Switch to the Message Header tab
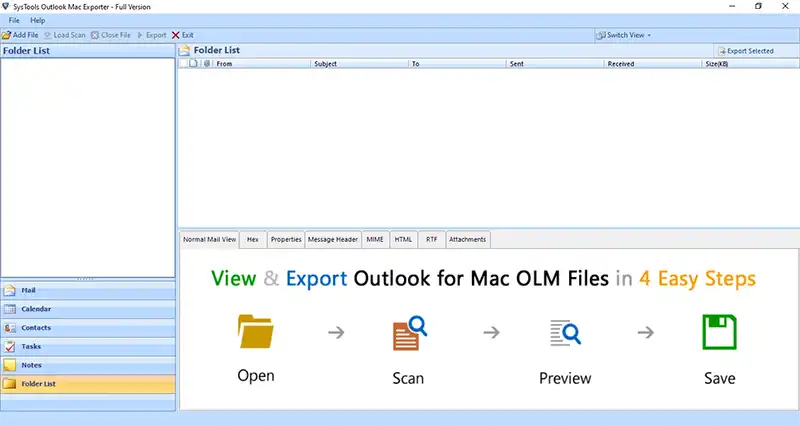The height and width of the screenshot is (426, 800). 333,239
